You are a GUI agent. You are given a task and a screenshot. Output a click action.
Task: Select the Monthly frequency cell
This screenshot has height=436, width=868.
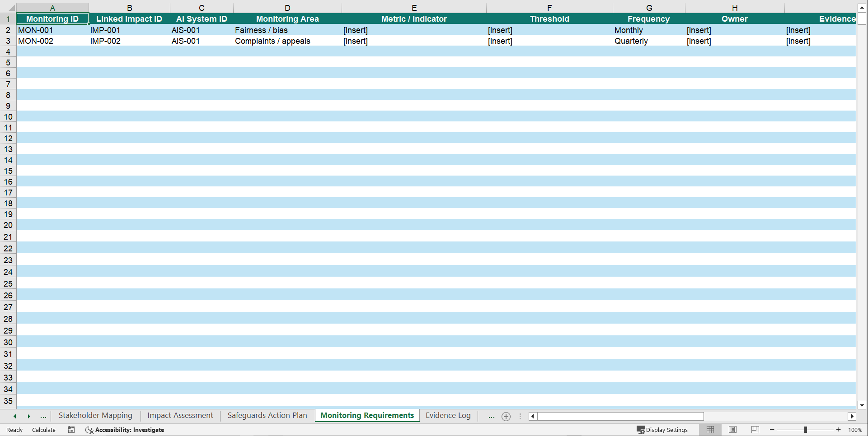click(649, 30)
